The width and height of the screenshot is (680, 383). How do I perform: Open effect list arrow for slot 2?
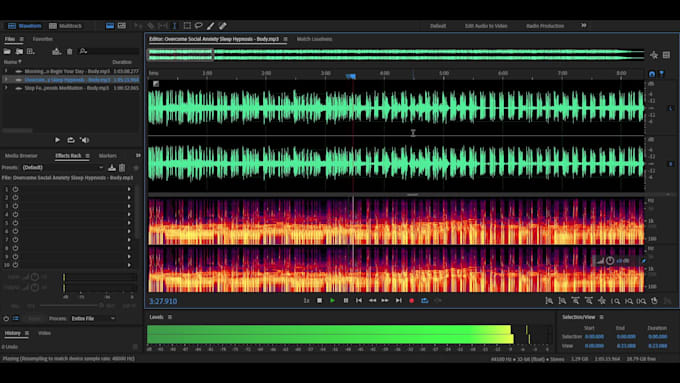point(129,198)
